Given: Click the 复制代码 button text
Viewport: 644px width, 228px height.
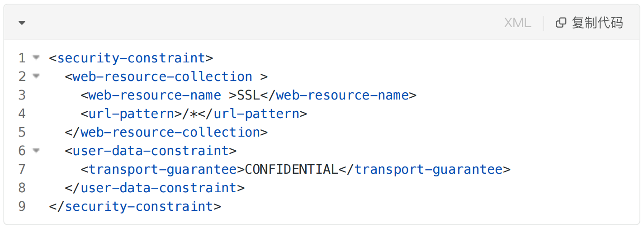Looking at the screenshot, I should click(x=597, y=23).
